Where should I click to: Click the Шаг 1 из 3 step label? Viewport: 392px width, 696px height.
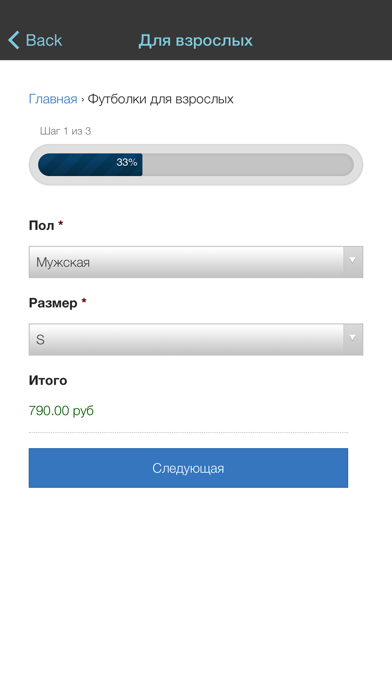(65, 131)
